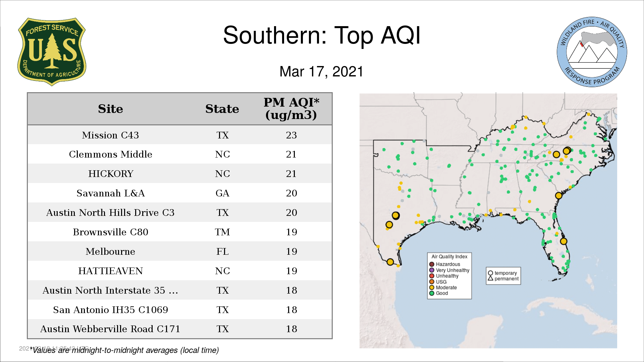Click the date 'Mar 17, 2021'
Image resolution: width=644 pixels, height=362 pixels.
[321, 72]
